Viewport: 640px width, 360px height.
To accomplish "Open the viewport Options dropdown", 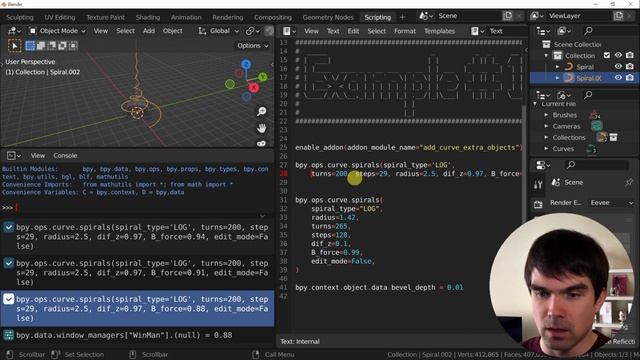I will [253, 46].
